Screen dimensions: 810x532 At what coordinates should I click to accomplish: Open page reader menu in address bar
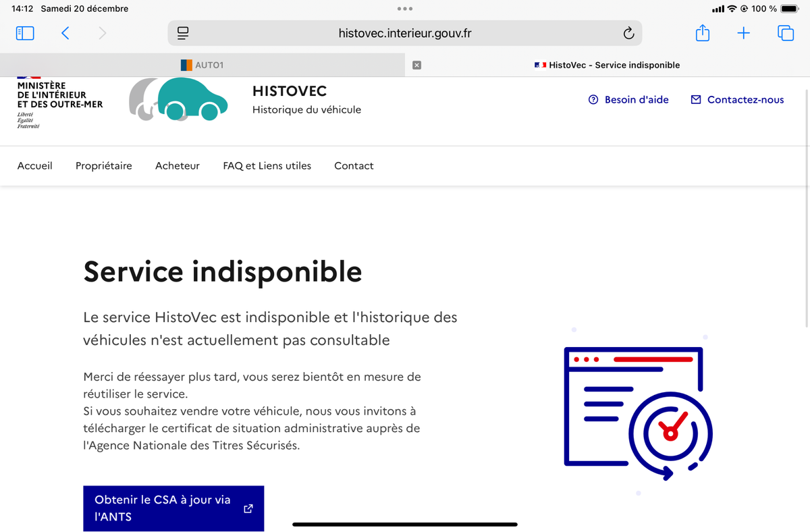point(183,33)
